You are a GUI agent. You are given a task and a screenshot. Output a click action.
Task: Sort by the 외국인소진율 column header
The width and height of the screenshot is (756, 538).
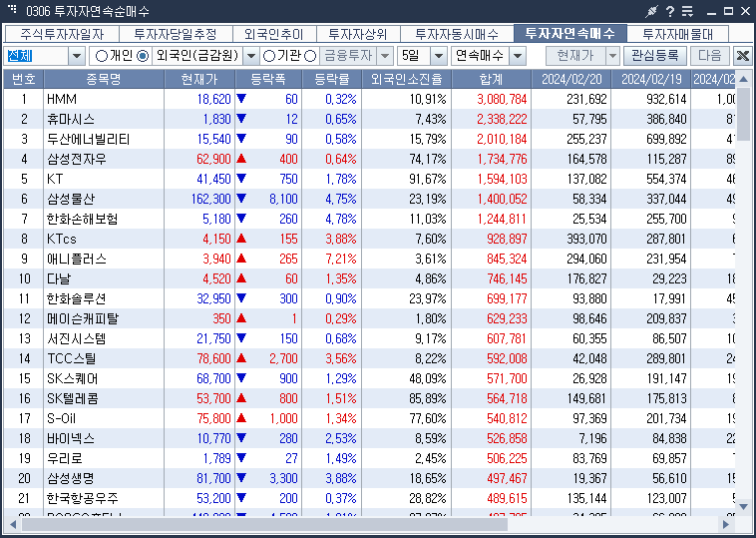click(407, 79)
